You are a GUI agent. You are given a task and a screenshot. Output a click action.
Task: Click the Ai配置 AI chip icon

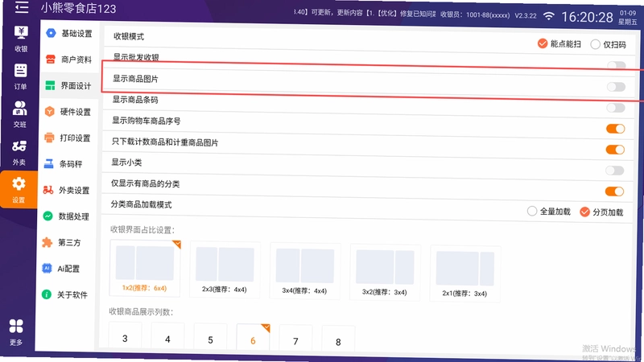[x=47, y=269]
